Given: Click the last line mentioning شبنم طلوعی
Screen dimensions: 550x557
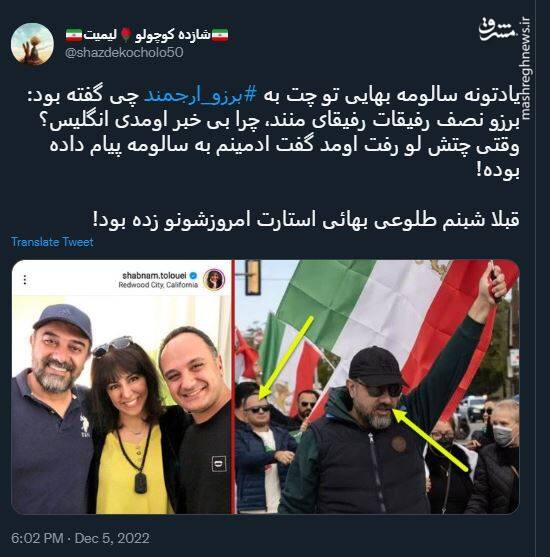Looking at the screenshot, I should click(x=306, y=219).
